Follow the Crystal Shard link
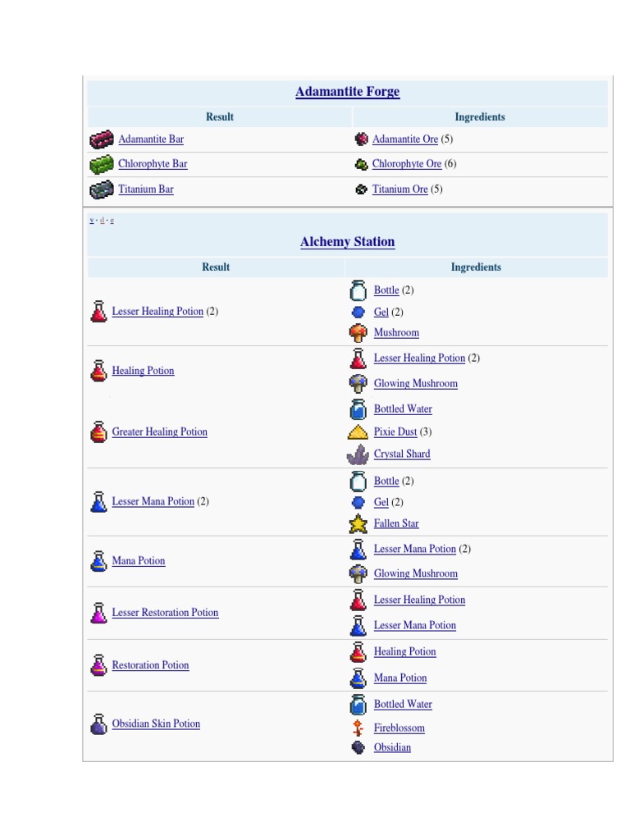The height and width of the screenshot is (840, 630). click(x=402, y=454)
